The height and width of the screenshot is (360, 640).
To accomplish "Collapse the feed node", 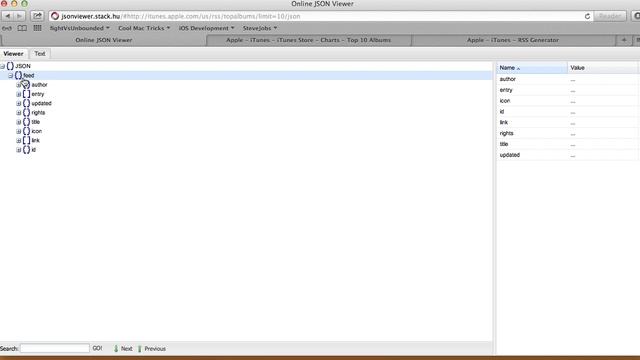I will click(x=11, y=76).
